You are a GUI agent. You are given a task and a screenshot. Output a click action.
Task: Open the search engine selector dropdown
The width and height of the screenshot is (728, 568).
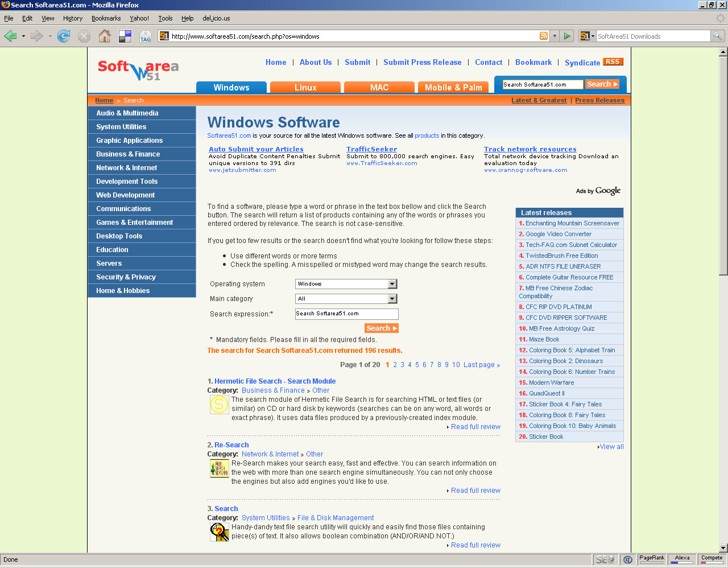tap(588, 36)
